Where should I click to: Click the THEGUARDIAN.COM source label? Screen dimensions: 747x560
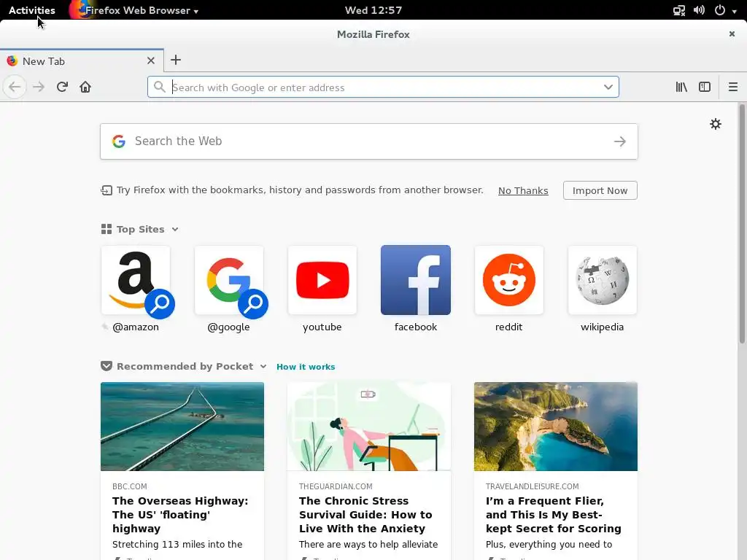coord(336,486)
